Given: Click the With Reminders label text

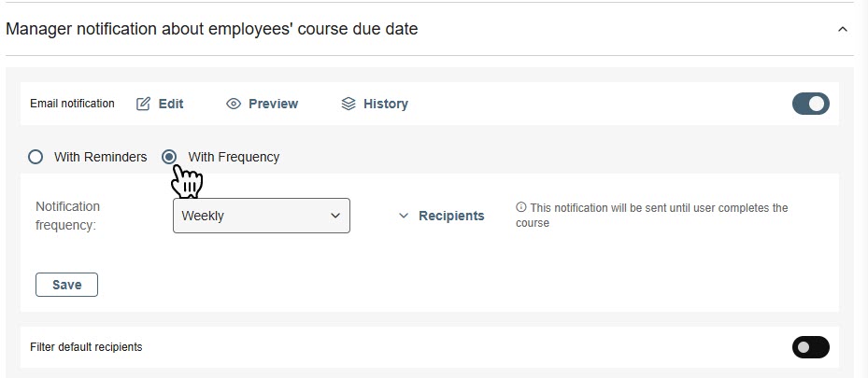Looking at the screenshot, I should [100, 157].
